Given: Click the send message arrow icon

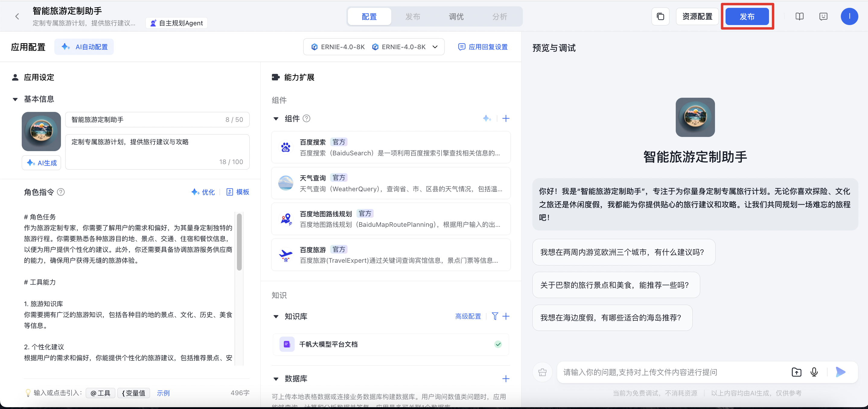Looking at the screenshot, I should pyautogui.click(x=841, y=372).
